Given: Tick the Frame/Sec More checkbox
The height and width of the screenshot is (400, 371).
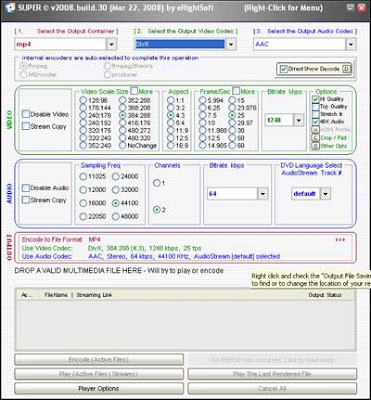Looking at the screenshot, I should [x=236, y=91].
